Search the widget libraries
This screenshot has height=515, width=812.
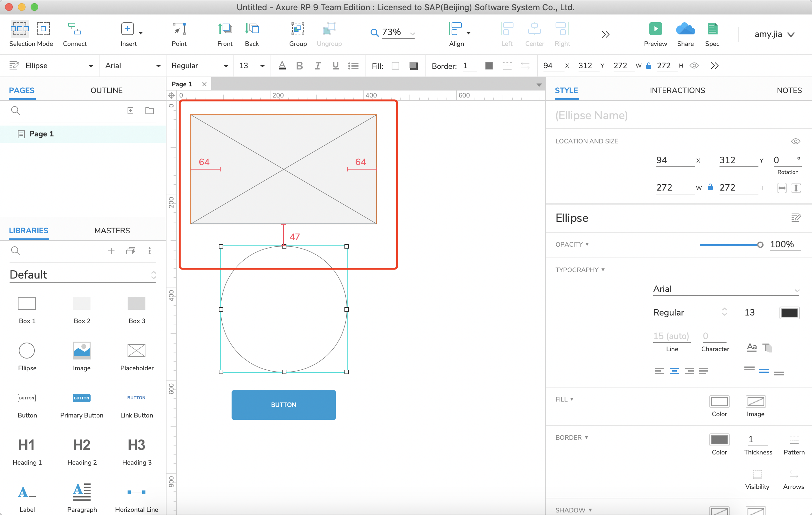(16, 251)
